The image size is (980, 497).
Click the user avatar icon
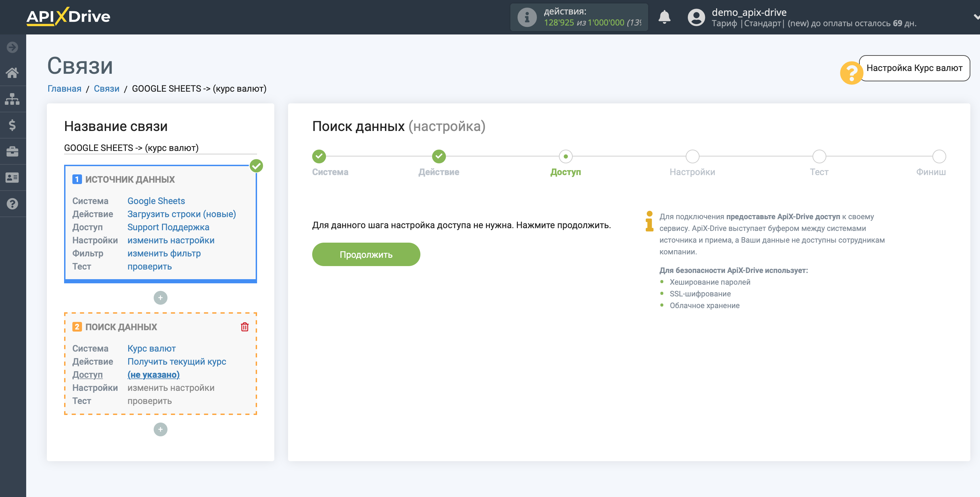[696, 17]
